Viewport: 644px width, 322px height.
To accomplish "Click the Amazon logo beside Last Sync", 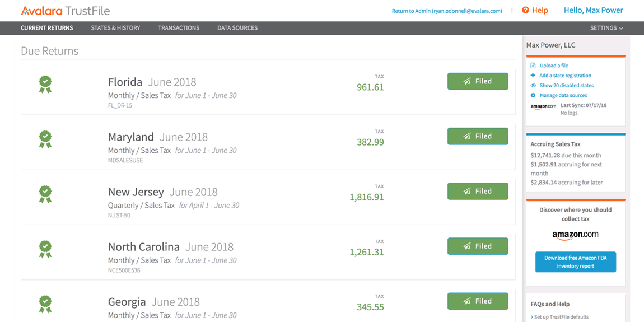I will pyautogui.click(x=543, y=106).
